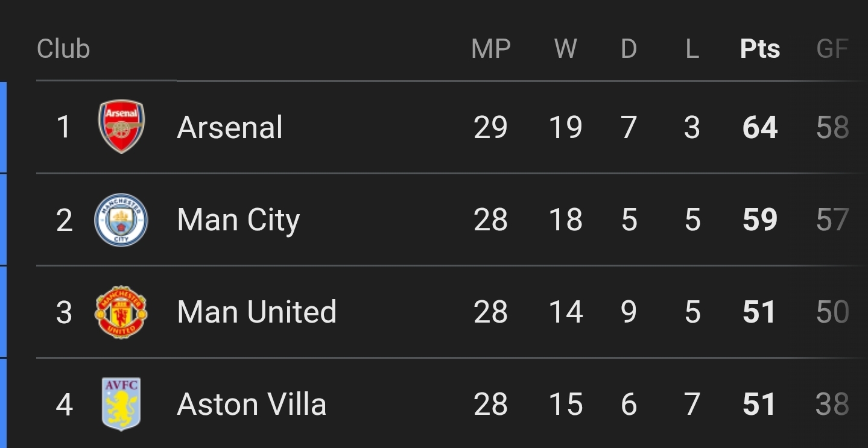Select the Man United team name
This screenshot has width=868, height=448.
coord(256,312)
